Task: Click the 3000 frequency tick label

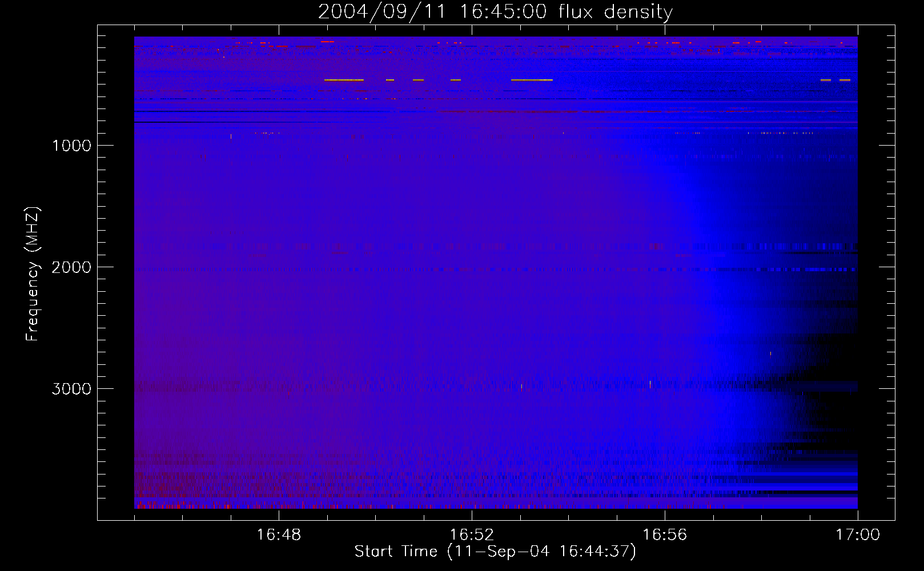Action: coord(71,389)
